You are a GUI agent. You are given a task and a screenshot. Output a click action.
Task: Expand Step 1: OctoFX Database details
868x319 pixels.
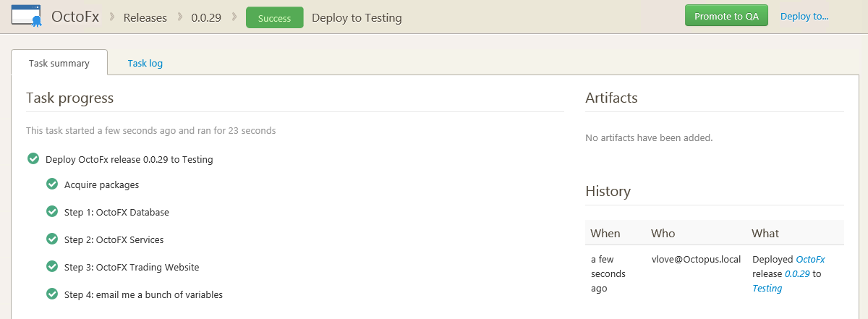pos(116,212)
